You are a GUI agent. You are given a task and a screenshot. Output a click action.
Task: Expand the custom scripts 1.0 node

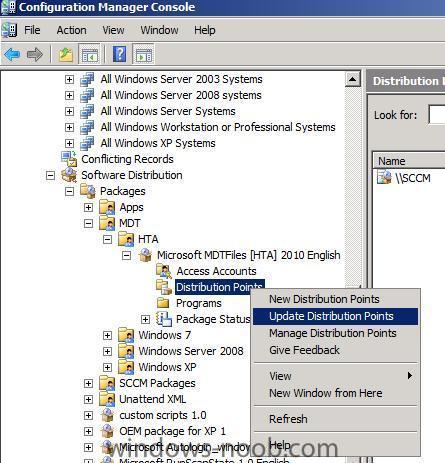click(x=88, y=415)
